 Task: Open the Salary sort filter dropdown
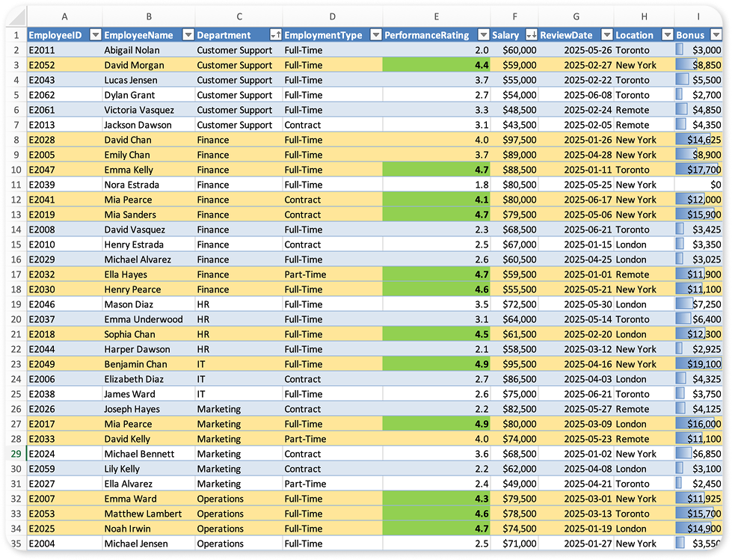[x=532, y=35]
